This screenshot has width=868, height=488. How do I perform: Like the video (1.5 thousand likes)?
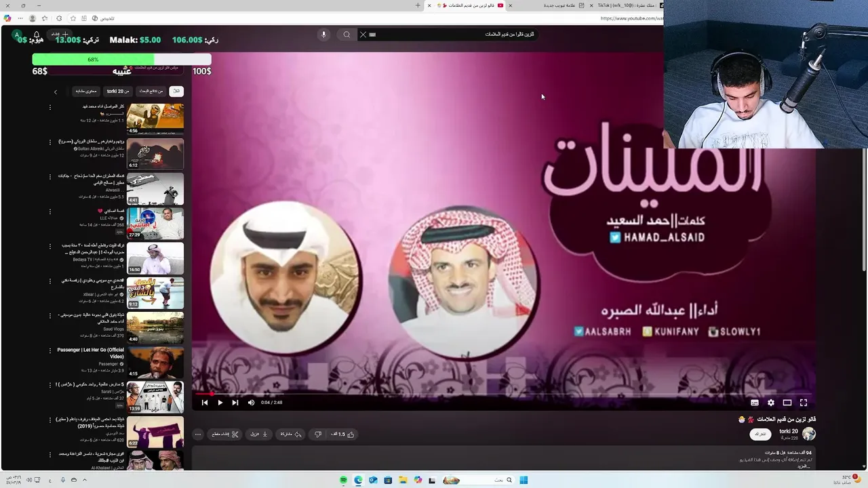[x=343, y=434]
